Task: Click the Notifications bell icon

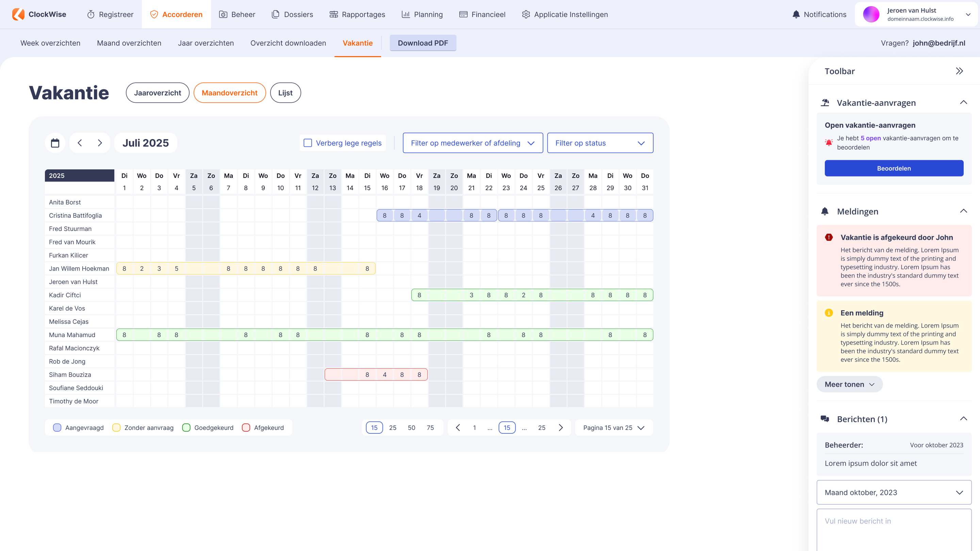Action: (796, 14)
